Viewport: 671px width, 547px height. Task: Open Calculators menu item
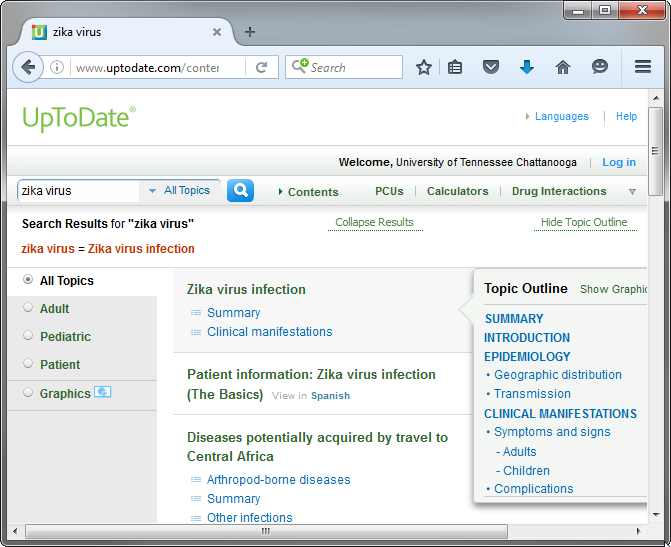pyautogui.click(x=457, y=191)
